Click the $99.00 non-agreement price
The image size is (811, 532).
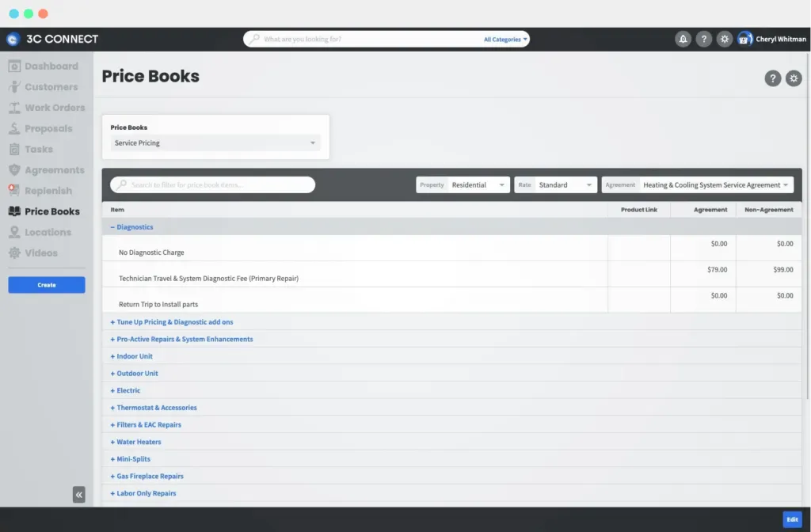[x=783, y=269]
